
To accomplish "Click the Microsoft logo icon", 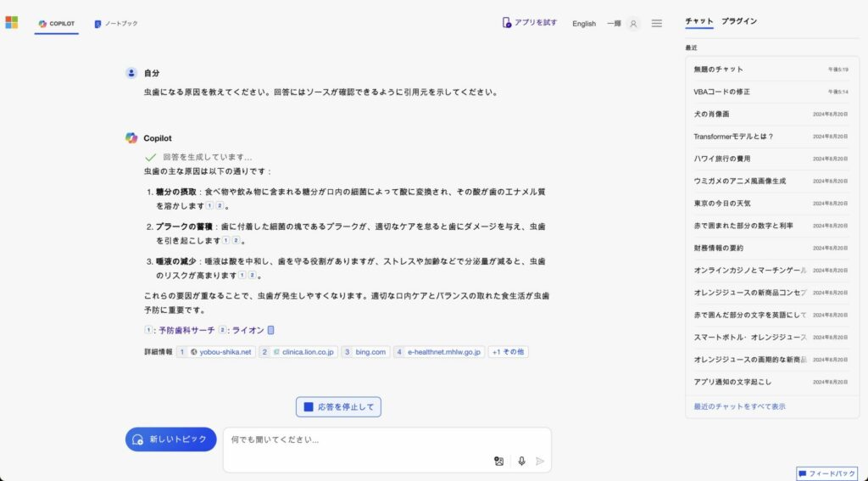I will [12, 22].
